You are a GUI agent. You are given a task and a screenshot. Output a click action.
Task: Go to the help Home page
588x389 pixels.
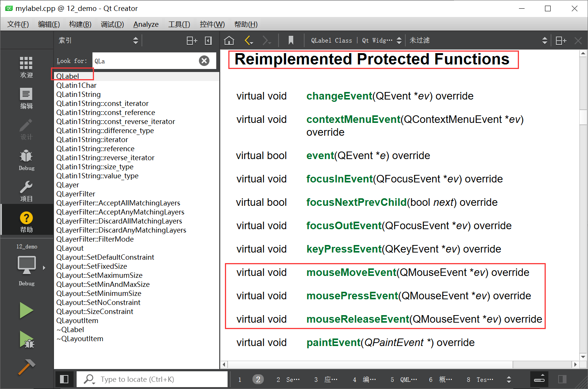click(229, 40)
